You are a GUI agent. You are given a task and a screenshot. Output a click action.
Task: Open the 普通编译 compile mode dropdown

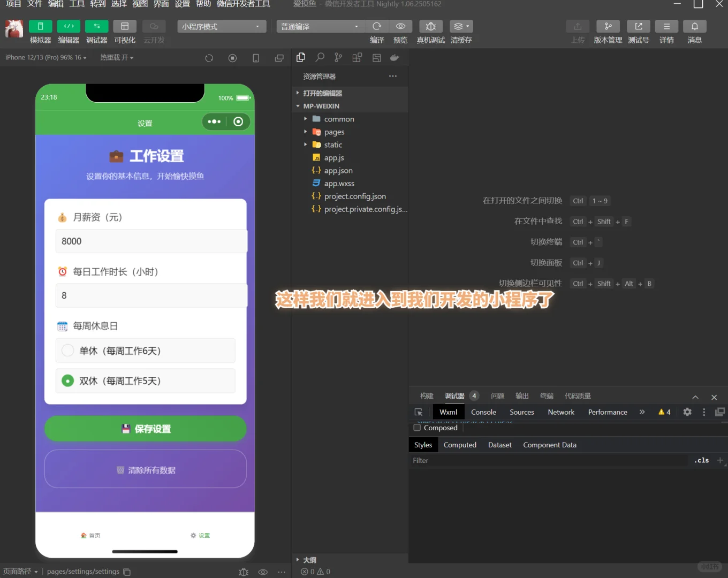[320, 26]
